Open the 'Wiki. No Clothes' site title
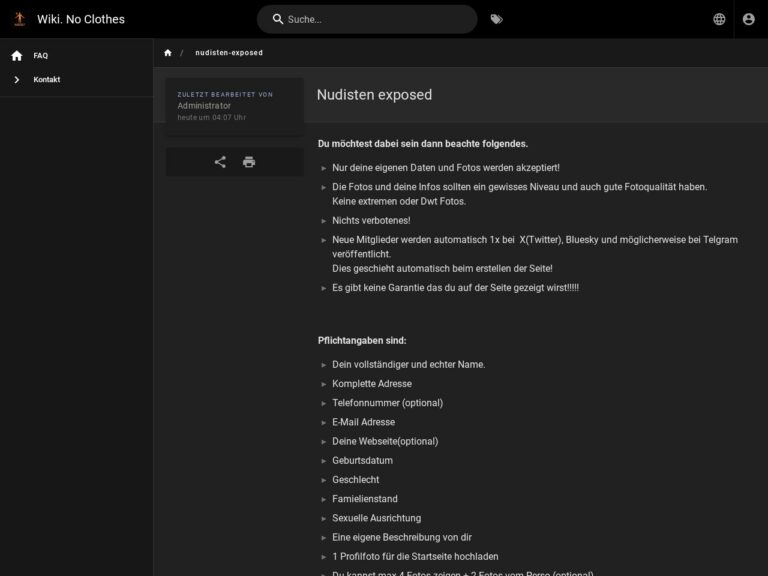Viewport: 768px width, 576px height. coord(81,19)
